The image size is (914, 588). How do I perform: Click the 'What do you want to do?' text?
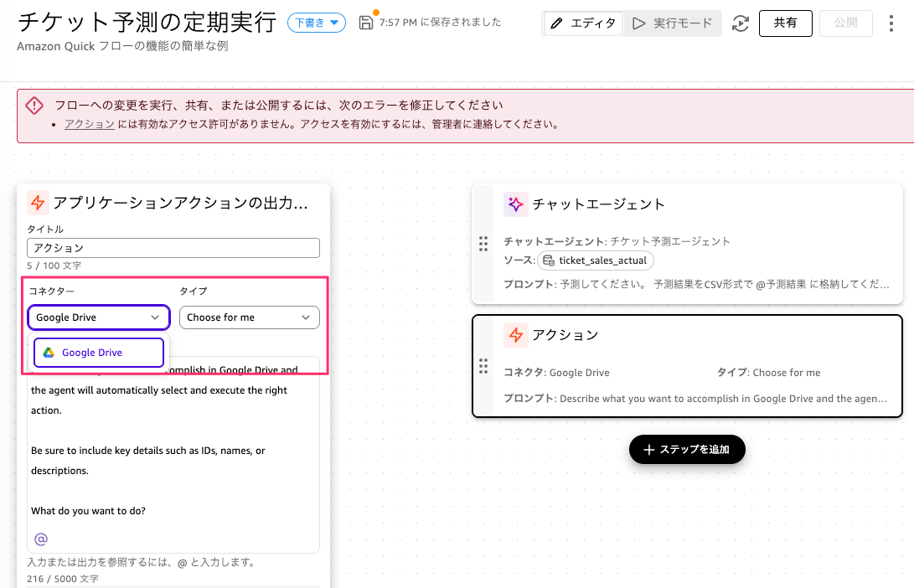click(88, 511)
